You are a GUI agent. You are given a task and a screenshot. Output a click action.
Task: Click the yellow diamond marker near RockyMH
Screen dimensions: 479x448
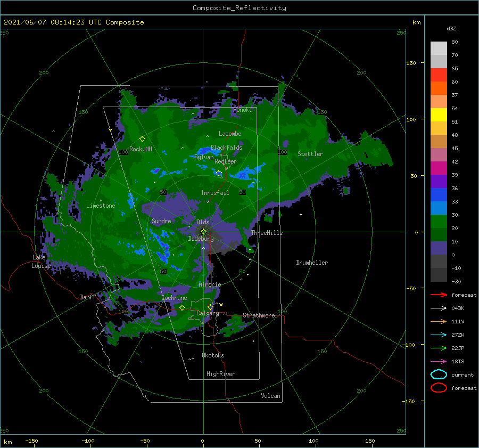click(142, 139)
